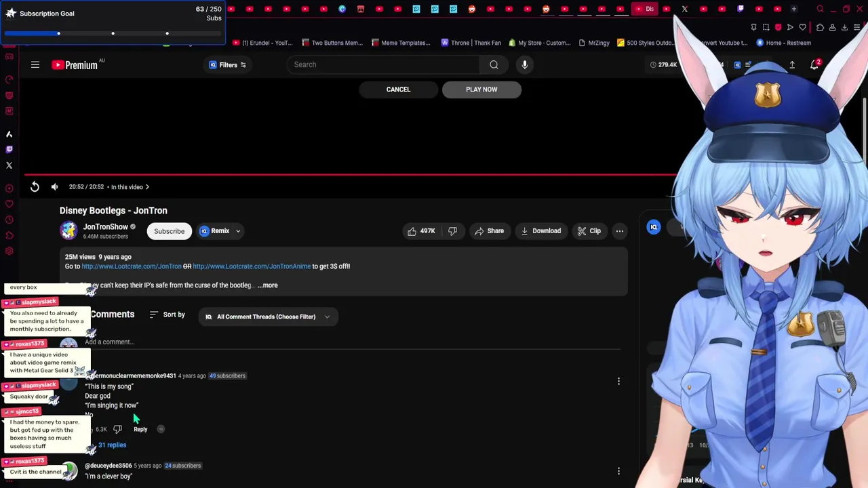Open Twitch in browser sidebar
This screenshot has width=868, height=488.
(x=9, y=149)
